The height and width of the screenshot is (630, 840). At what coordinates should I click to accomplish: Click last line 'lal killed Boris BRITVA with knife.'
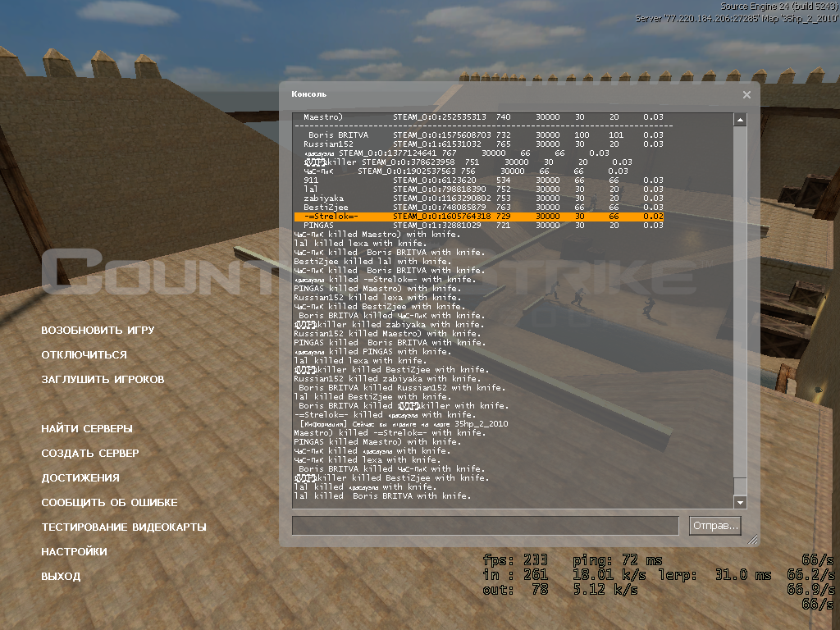pyautogui.click(x=382, y=496)
